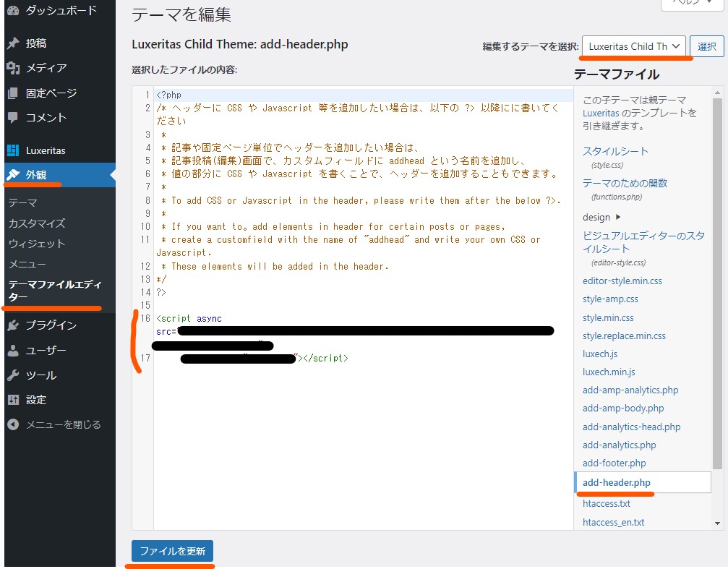This screenshot has width=728, height=569.
Task: Open the theme selection dropdown
Action: click(634, 46)
